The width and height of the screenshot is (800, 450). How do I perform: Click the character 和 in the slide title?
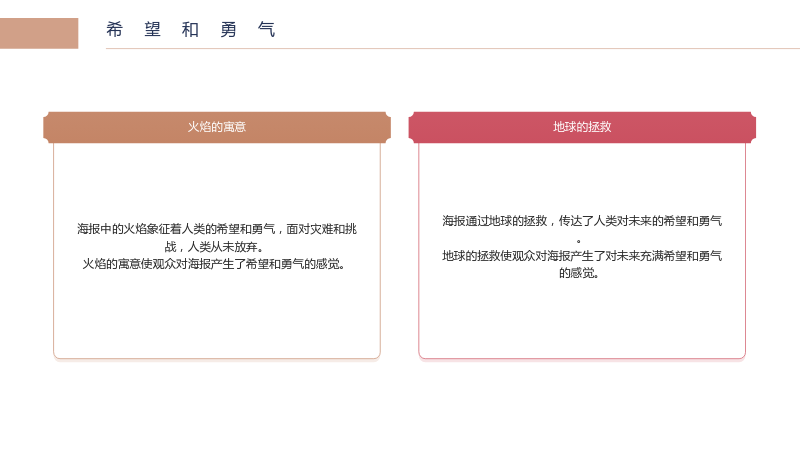pyautogui.click(x=190, y=30)
